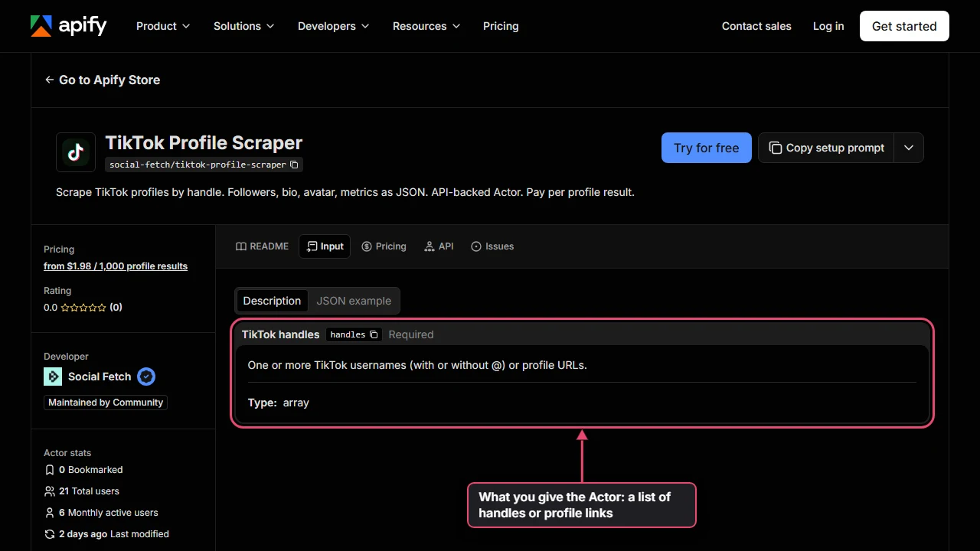980x551 pixels.
Task: Select the Description view
Action: coord(272,301)
